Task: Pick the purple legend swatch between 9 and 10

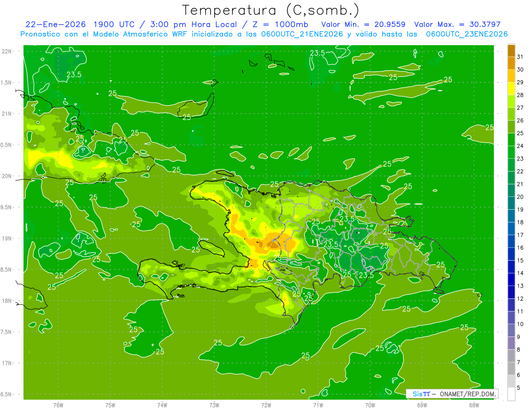Action: point(511,330)
